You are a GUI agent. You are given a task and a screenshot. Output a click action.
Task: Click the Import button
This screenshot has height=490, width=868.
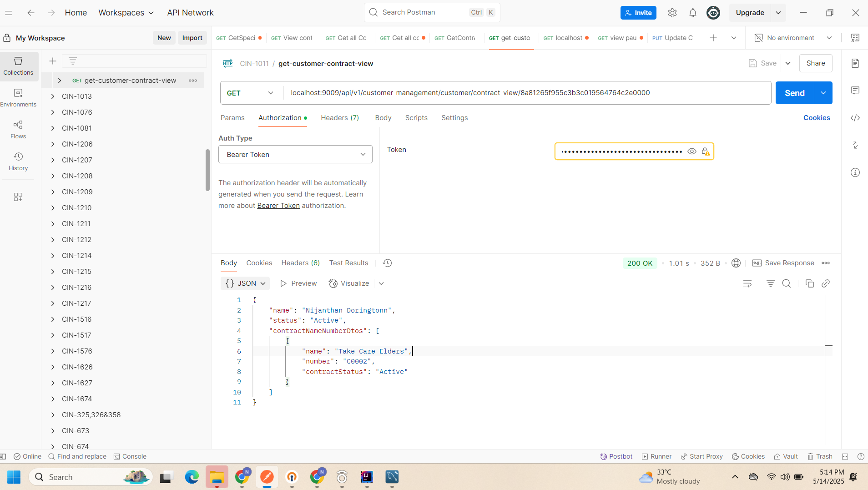pyautogui.click(x=192, y=38)
